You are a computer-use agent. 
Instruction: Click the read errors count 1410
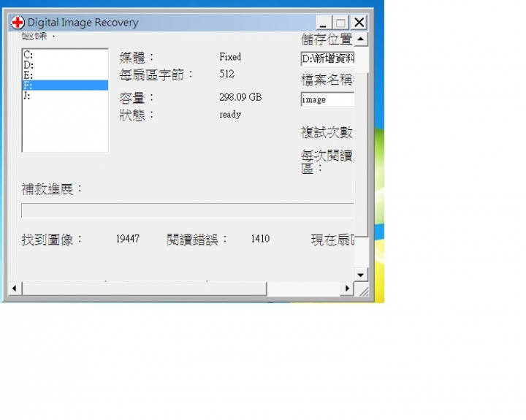pyautogui.click(x=260, y=239)
